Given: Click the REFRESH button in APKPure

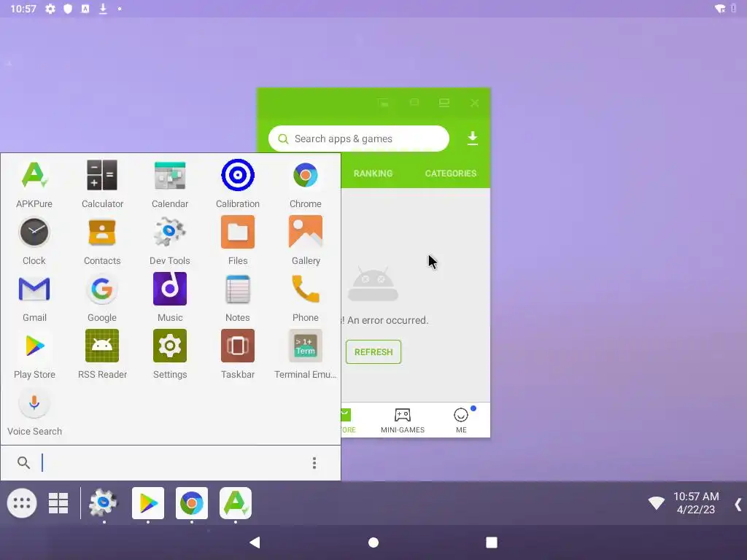Looking at the screenshot, I should [373, 352].
